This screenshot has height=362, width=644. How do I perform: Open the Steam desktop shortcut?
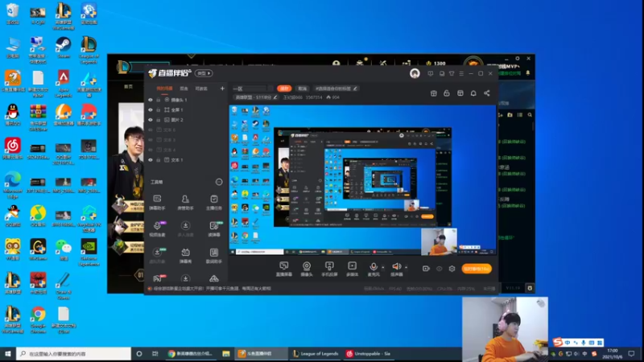coord(64,47)
